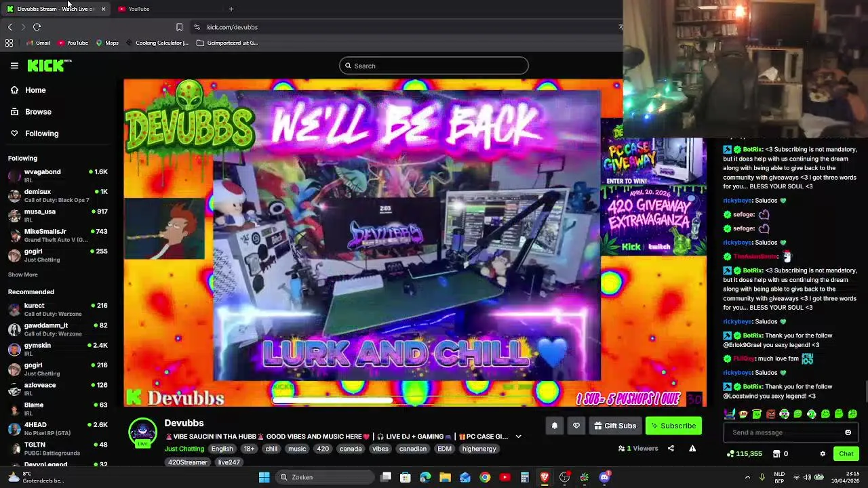Click the green Subscribe button
This screenshot has height=488, width=868.
click(x=673, y=426)
